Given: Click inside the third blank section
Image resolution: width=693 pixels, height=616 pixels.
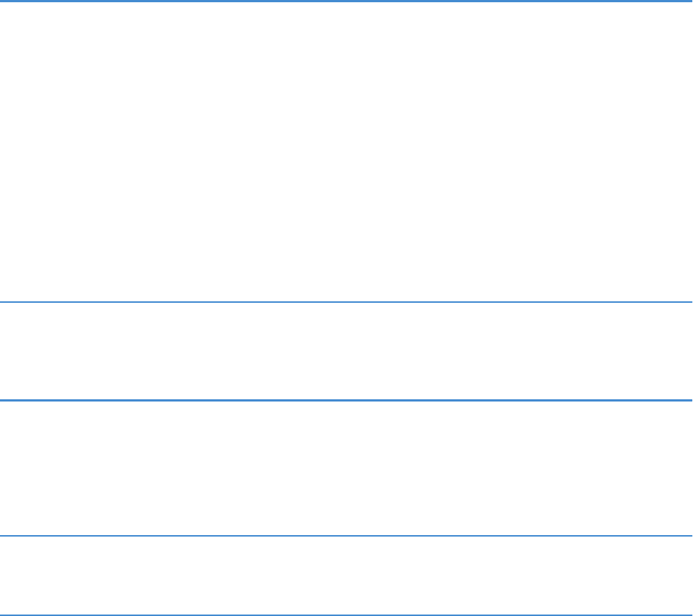Looking at the screenshot, I should click(x=346, y=468).
